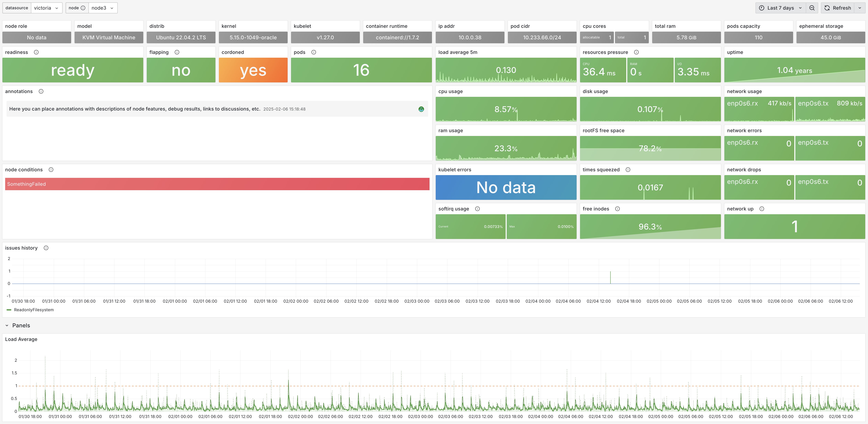
Task: Toggle ReadonlyFilesystem series in the legend
Action: coord(33,310)
